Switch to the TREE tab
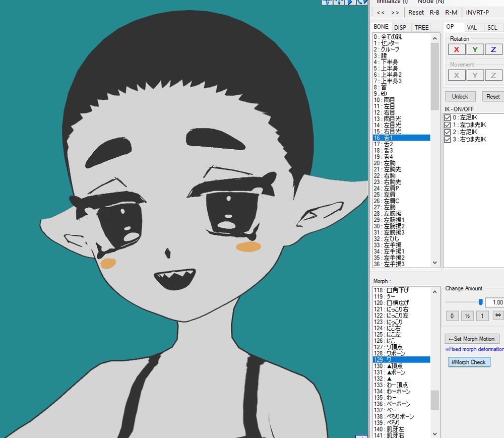This screenshot has height=438, width=504. pos(421,27)
